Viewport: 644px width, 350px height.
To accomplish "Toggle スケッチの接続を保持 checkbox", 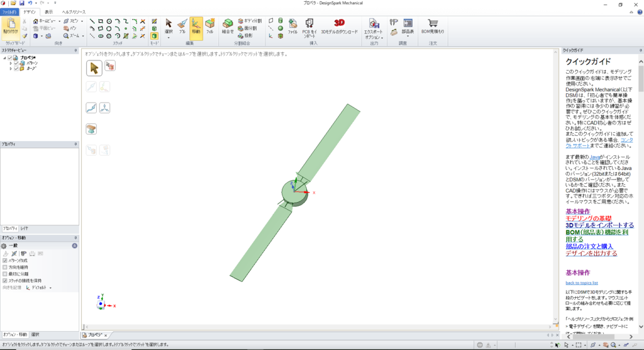I will 5,281.
